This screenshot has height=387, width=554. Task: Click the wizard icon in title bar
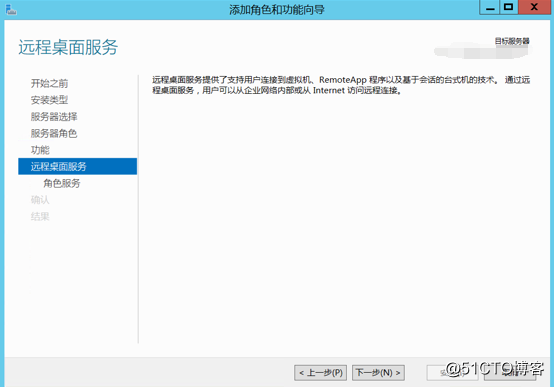[x=11, y=10]
